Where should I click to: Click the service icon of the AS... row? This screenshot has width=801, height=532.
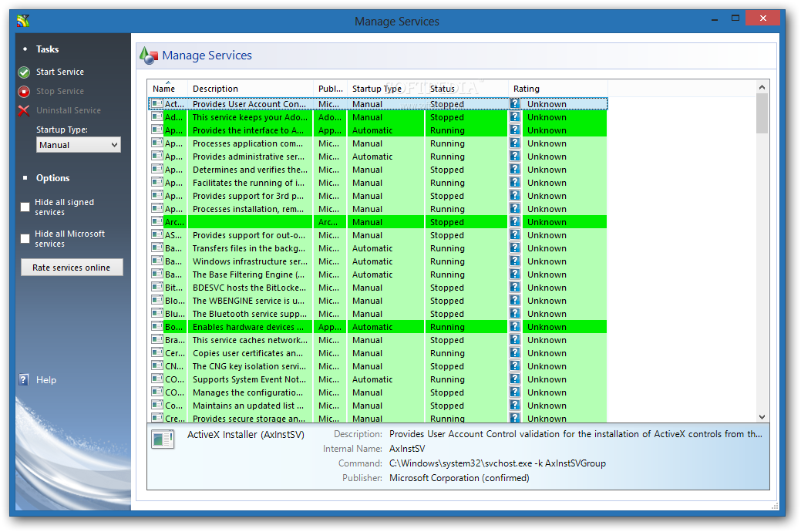point(157,234)
